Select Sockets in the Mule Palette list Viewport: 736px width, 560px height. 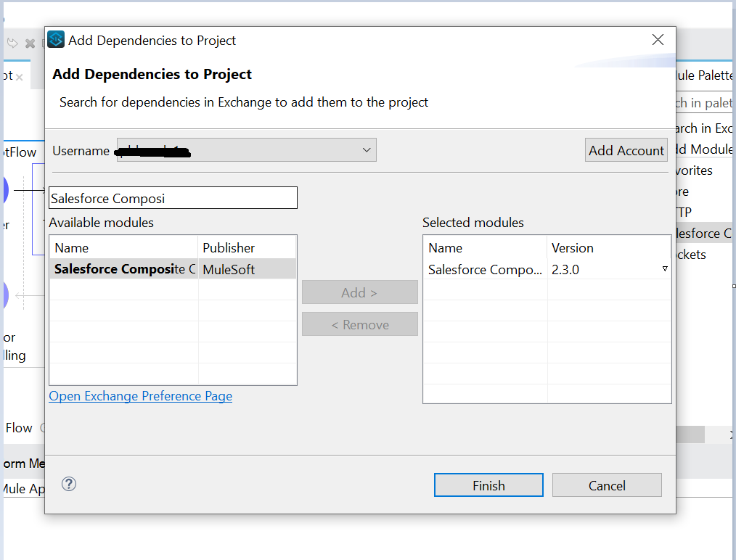point(692,255)
